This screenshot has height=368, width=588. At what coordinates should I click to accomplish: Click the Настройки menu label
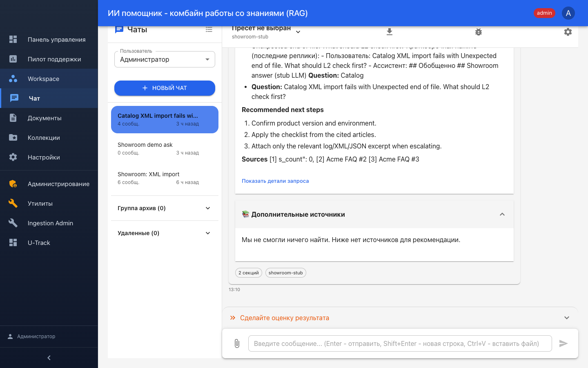click(44, 157)
